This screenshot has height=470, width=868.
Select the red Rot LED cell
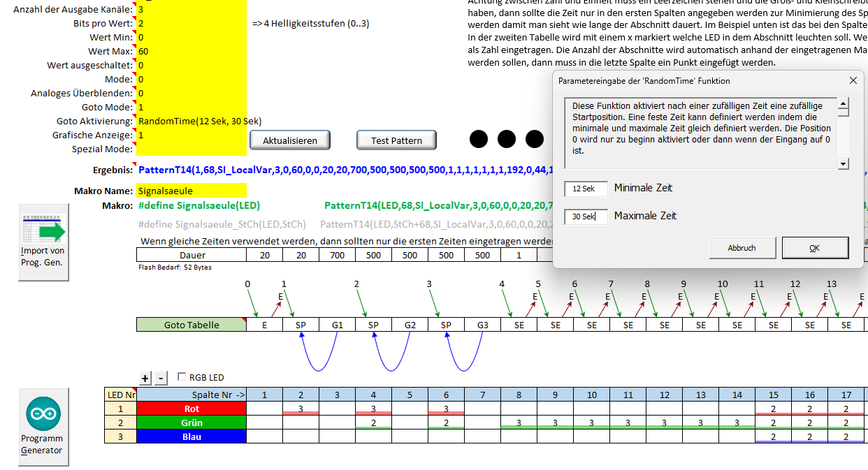191,409
